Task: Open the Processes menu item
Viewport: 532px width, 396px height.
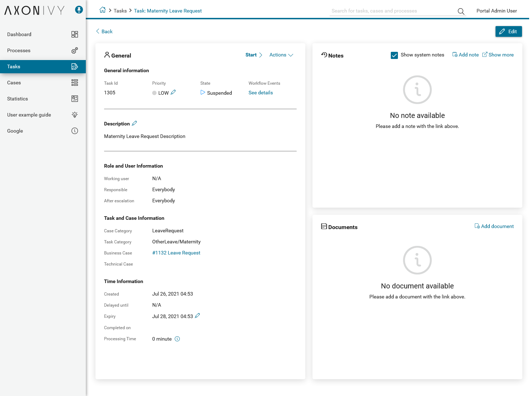Action: pyautogui.click(x=19, y=50)
